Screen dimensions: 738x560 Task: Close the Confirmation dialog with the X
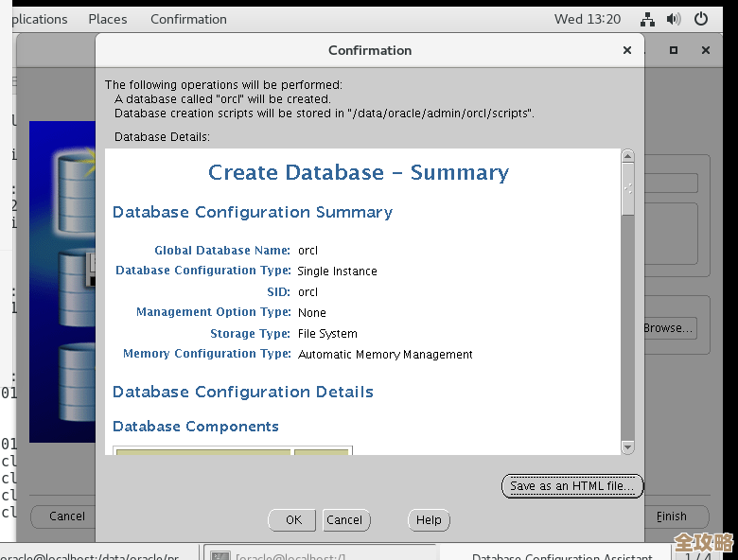(x=626, y=50)
